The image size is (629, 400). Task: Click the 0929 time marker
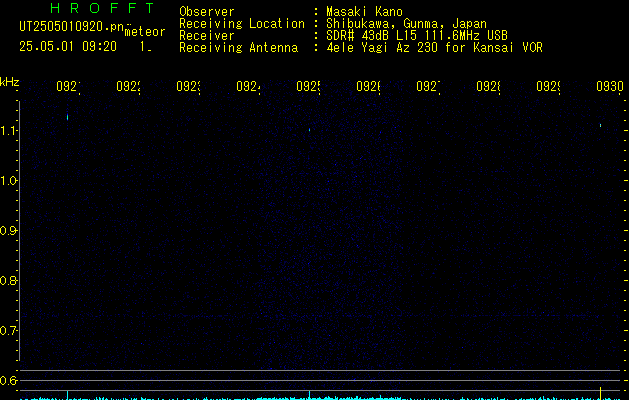[548, 86]
